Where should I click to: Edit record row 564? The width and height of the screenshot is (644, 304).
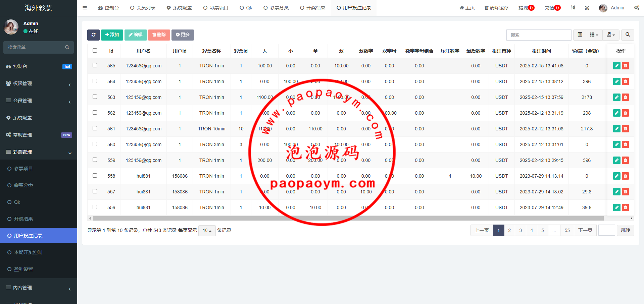[x=616, y=81]
